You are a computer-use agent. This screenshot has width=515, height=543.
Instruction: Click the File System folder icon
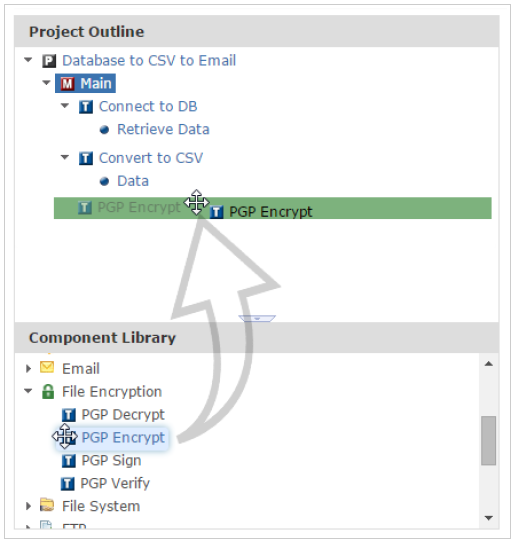pos(47,505)
